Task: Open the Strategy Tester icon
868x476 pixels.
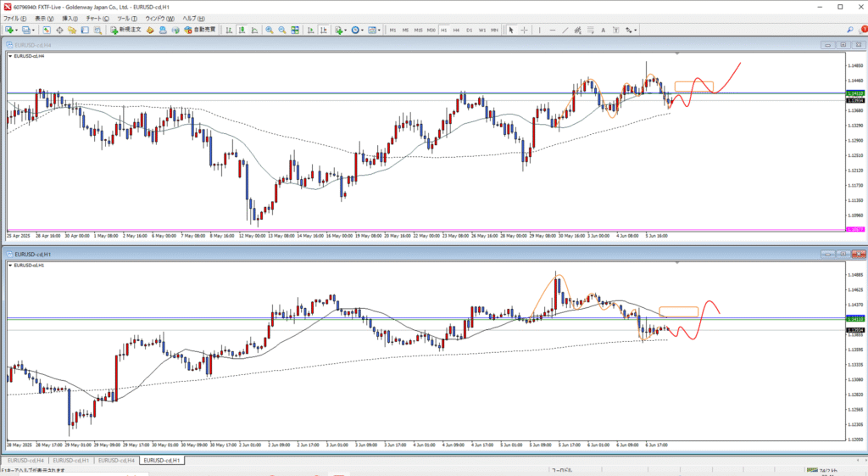Action: pos(97,30)
